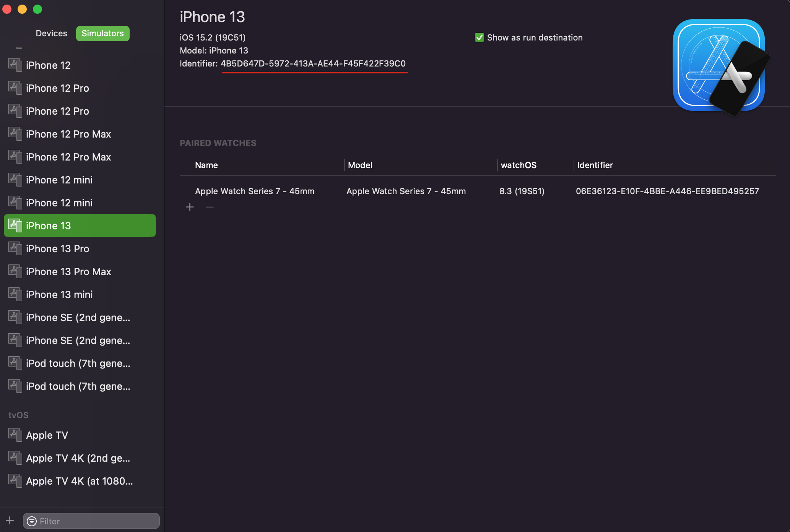Click the Identifier column header
Screen dimensions: 790x532
(595, 165)
